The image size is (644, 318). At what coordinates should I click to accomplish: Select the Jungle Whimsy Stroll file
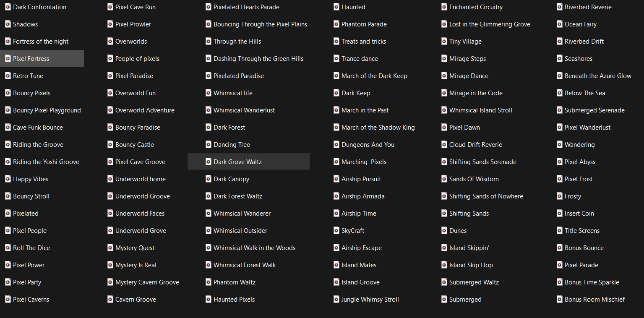pyautogui.click(x=370, y=300)
